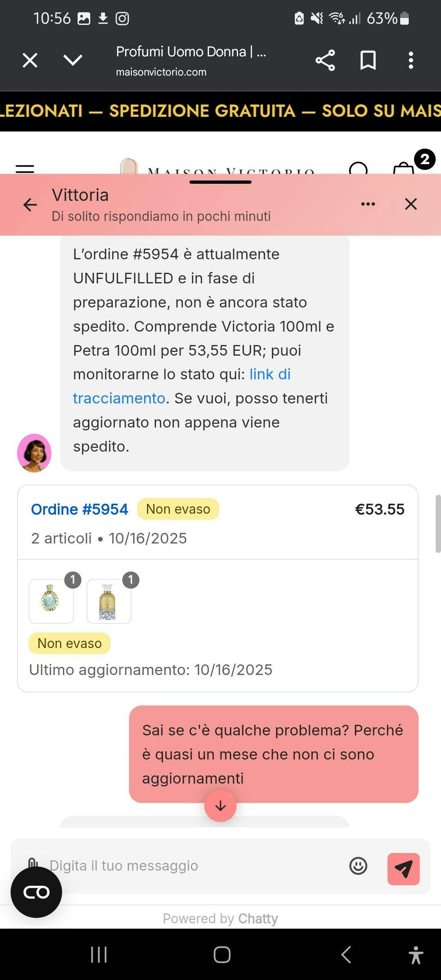Screen dimensions: 441x980
Task: Open chat options three-dot menu
Action: tap(368, 204)
